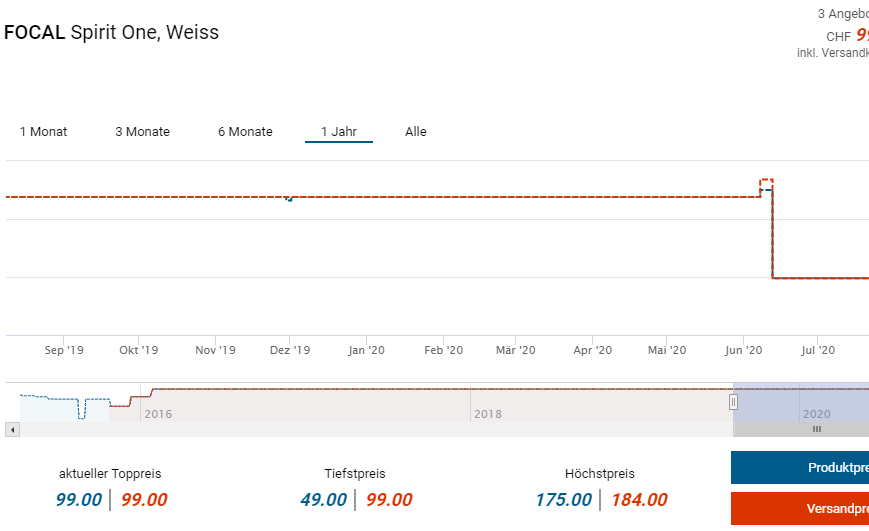Click the June 2020 price spike
The width and height of the screenshot is (869, 531).
[767, 183]
